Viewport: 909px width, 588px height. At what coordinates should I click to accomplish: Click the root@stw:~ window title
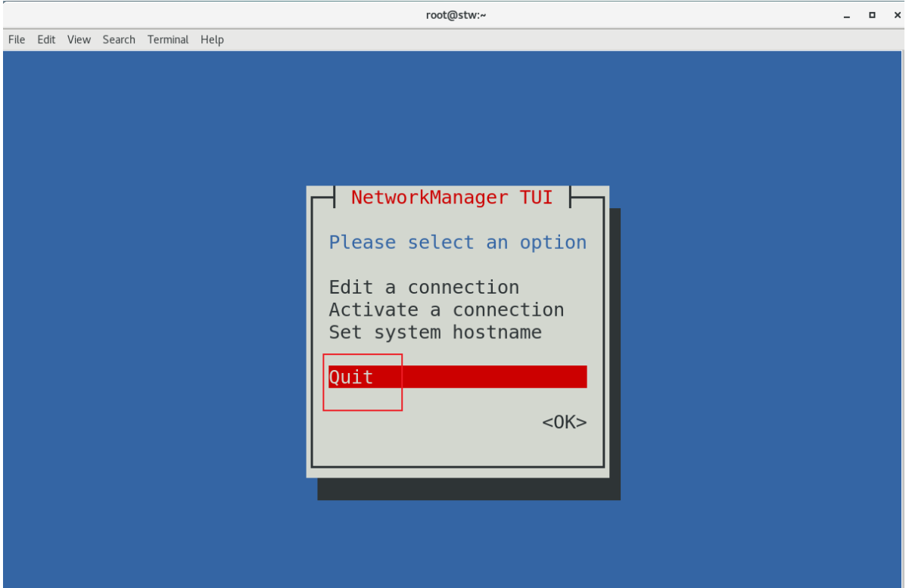455,15
